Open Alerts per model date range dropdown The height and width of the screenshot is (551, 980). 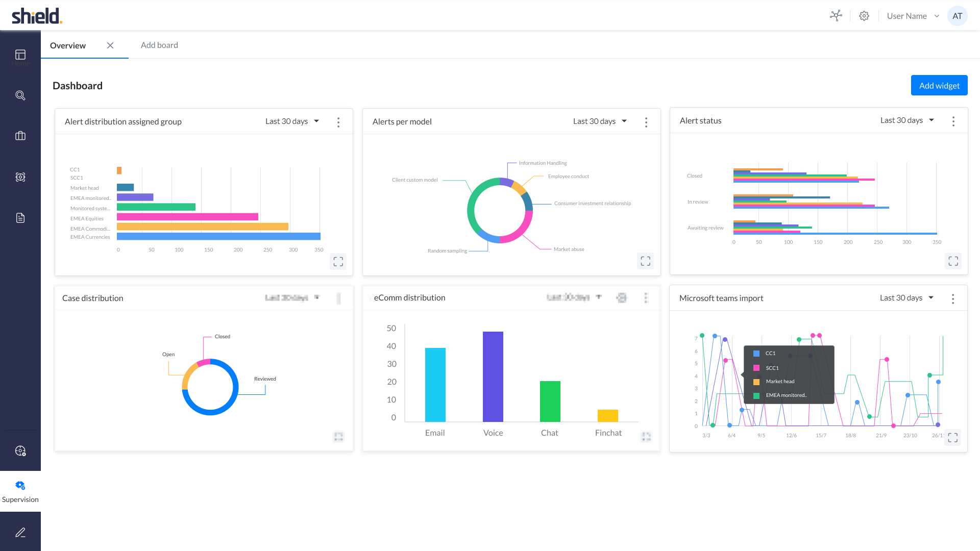pos(600,121)
